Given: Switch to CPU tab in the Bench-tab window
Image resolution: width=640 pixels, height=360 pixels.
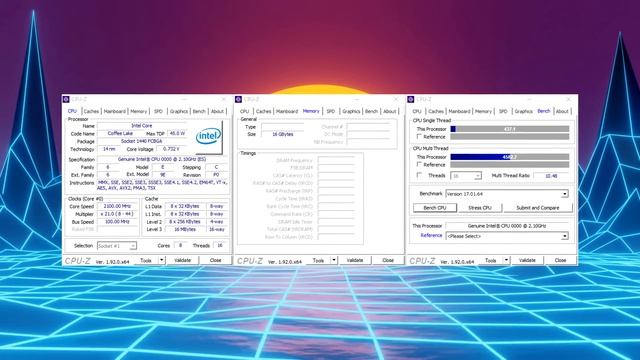Looking at the screenshot, I should click(417, 111).
